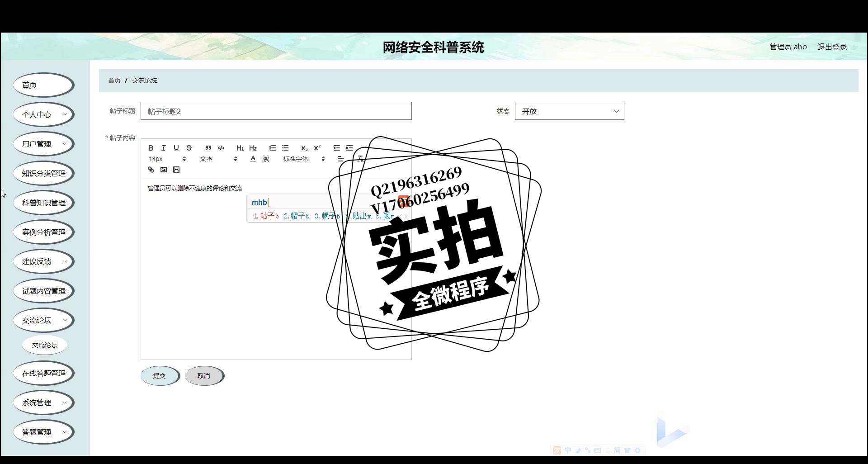Choose IME candidate 1.帖子
Viewport: 868px width, 464px height.
click(x=266, y=216)
